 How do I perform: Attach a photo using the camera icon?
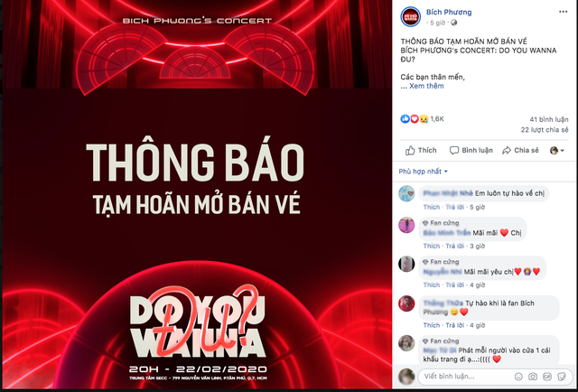click(x=533, y=377)
